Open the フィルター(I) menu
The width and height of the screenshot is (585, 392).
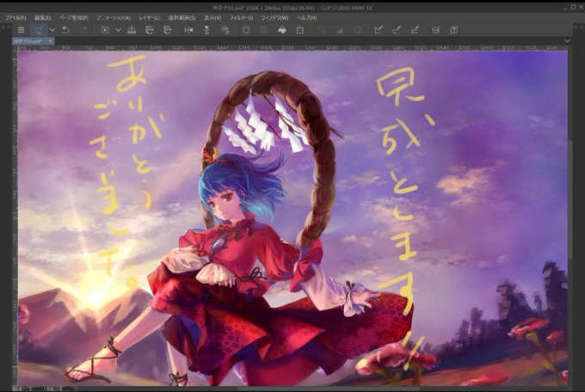click(241, 18)
